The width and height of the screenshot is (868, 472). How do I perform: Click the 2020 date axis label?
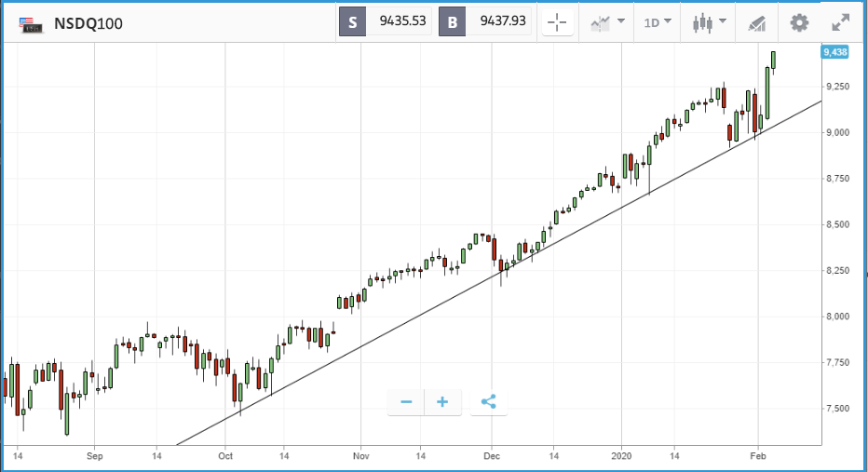[x=624, y=457]
